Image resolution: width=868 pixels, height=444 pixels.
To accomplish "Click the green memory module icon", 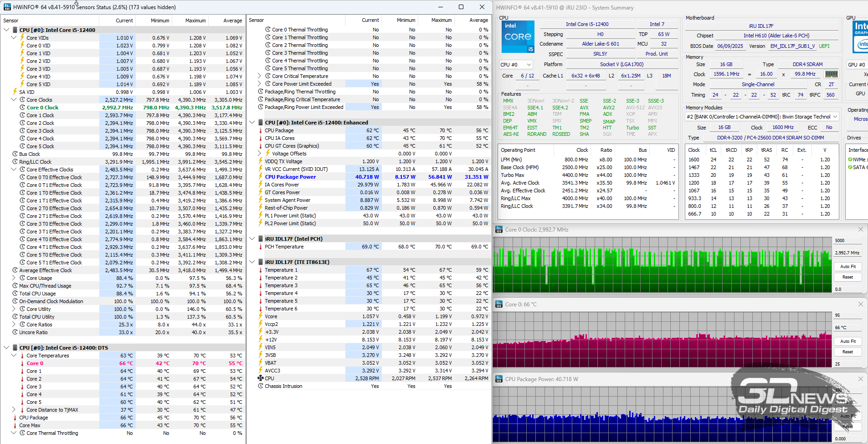I will [x=831, y=74].
